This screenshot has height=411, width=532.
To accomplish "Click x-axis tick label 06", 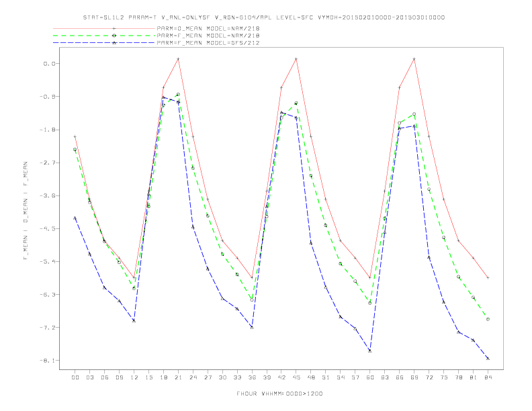I will pos(105,377).
